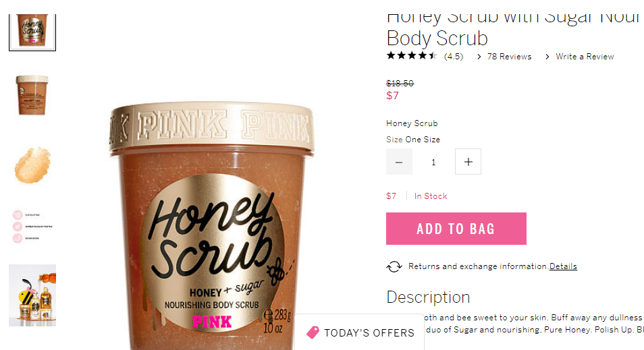644x350 pixels.
Task: Select the back-label jar thumbnail
Action: pos(32,95)
